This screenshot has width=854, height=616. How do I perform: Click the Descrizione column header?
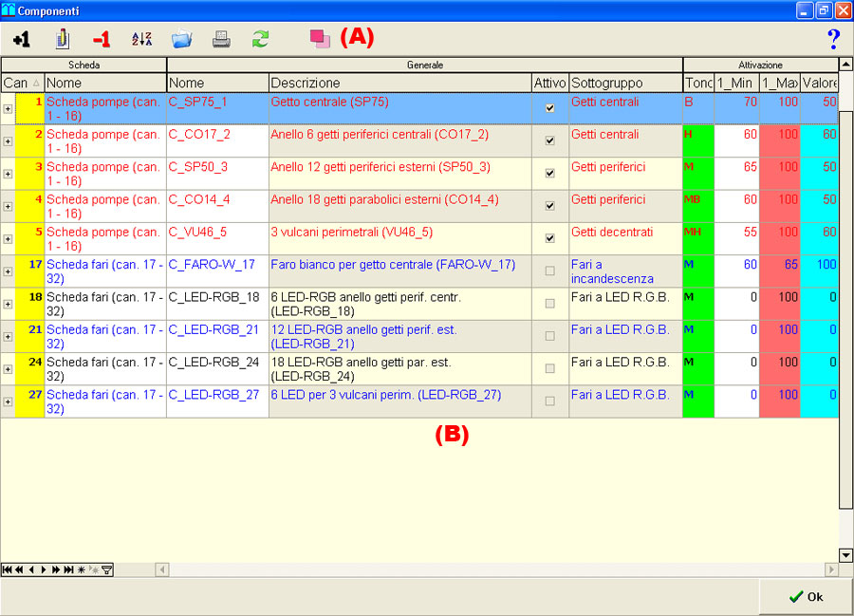pos(399,83)
